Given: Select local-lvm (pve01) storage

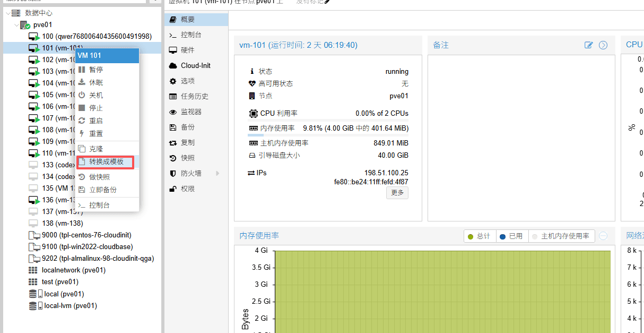Looking at the screenshot, I should 71,305.
